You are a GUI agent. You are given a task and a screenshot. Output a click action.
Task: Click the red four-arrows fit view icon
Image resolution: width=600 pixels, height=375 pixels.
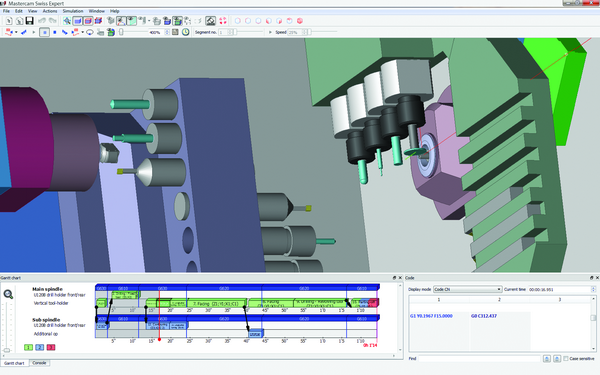[x=223, y=21]
